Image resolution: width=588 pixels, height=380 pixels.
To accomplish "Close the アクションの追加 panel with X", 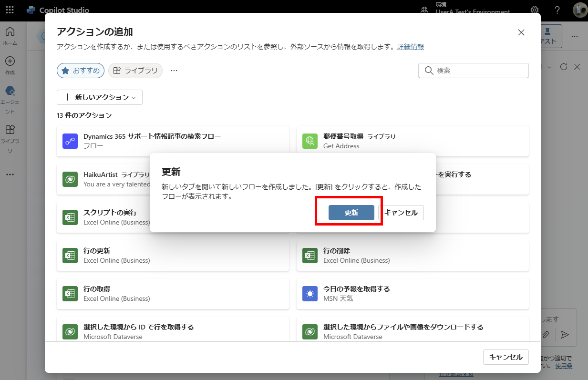I will tap(521, 32).
